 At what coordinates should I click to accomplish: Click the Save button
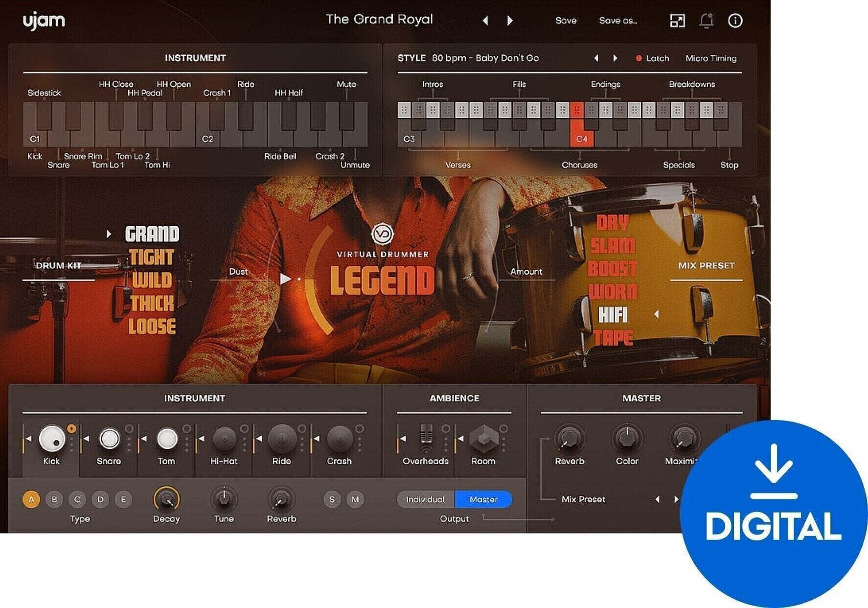[x=566, y=21]
